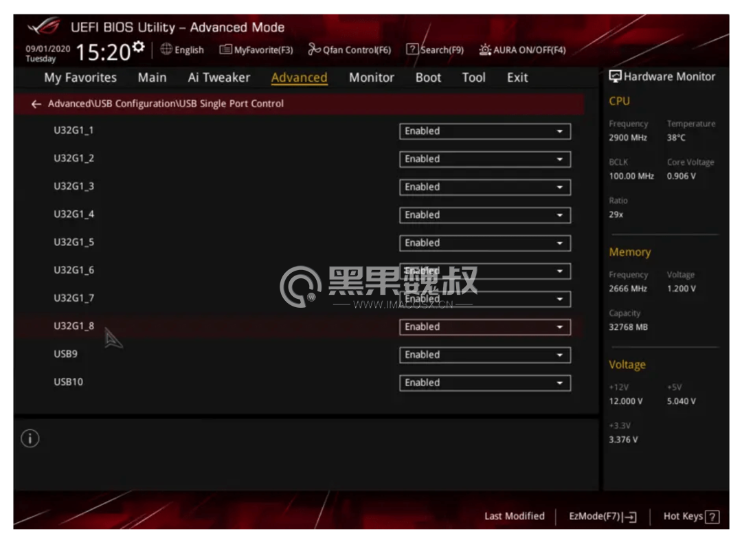
Task: Open the U32G1_1 Enabled dropdown
Action: pos(485,131)
